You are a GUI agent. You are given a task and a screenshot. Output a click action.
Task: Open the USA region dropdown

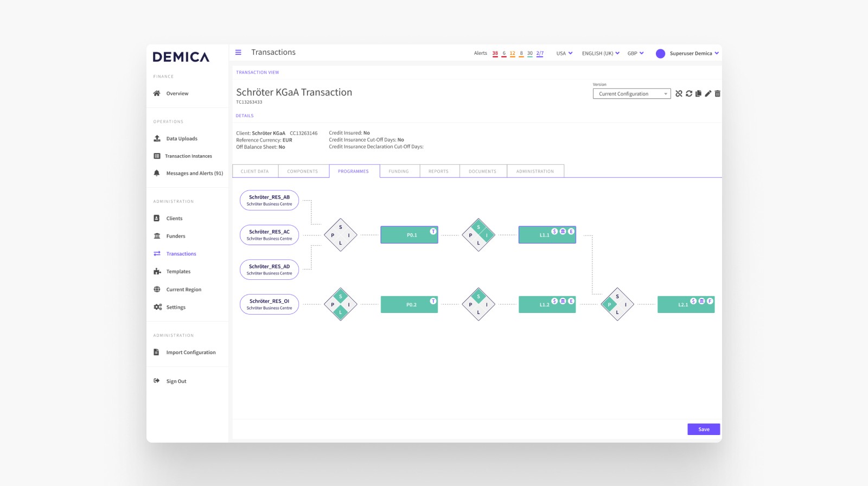tap(564, 54)
